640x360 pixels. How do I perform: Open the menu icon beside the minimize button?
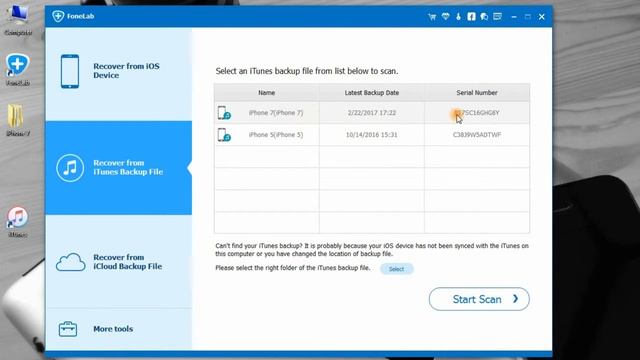click(x=498, y=16)
